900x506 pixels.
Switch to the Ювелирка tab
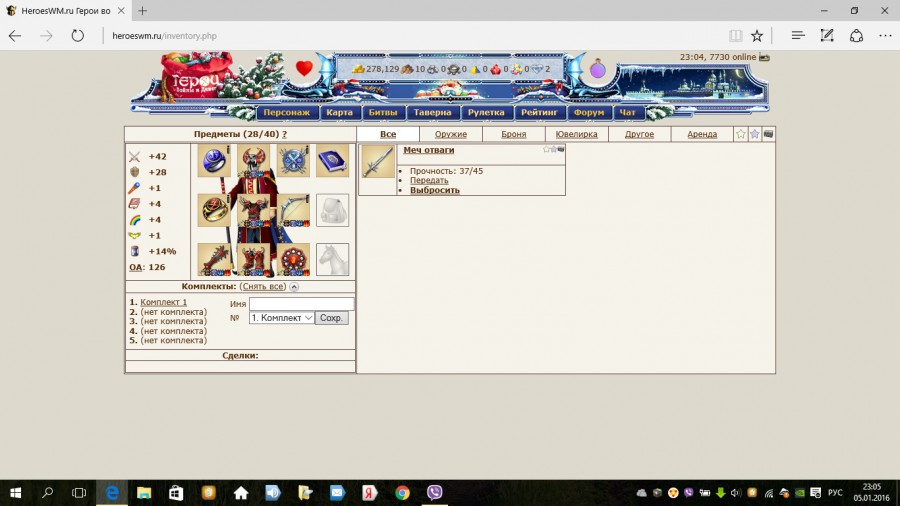[576, 134]
